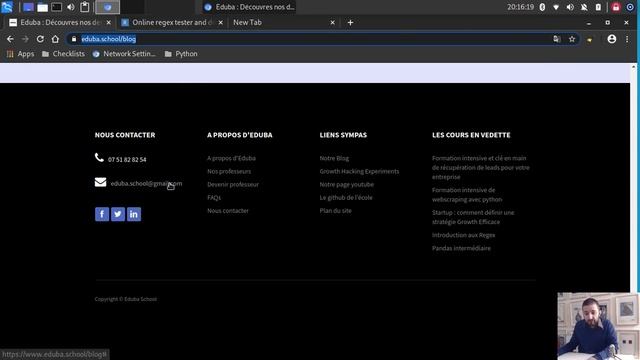Image resolution: width=640 pixels, height=360 pixels.
Task: Go to the browser home page
Action: click(x=55, y=39)
